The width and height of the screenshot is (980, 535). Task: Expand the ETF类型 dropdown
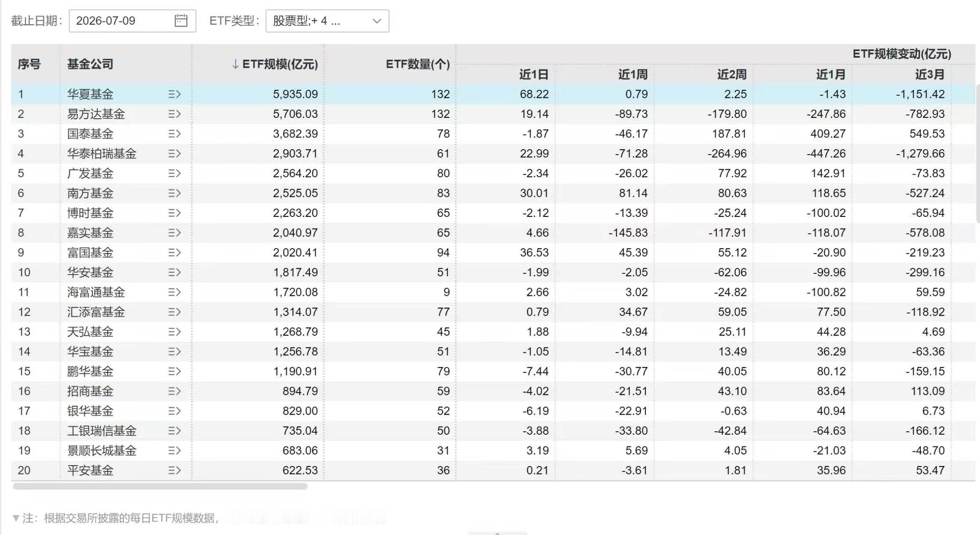(x=327, y=21)
